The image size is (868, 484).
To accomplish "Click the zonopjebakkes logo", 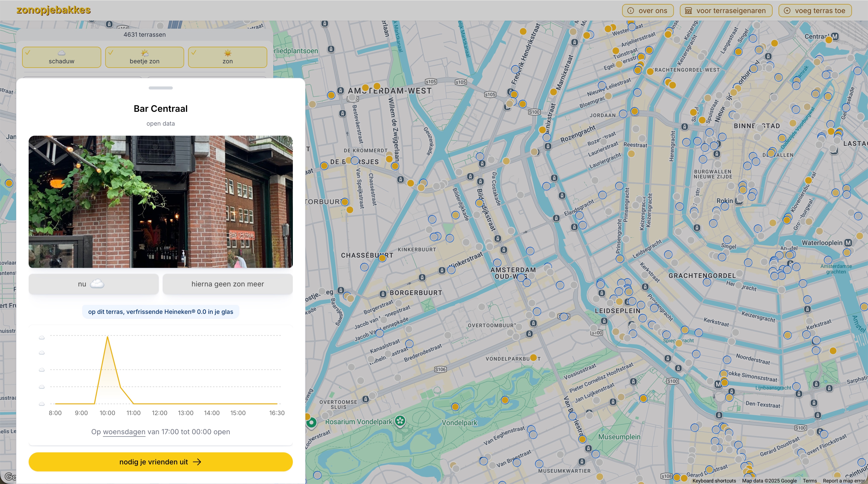I will 53,10.
